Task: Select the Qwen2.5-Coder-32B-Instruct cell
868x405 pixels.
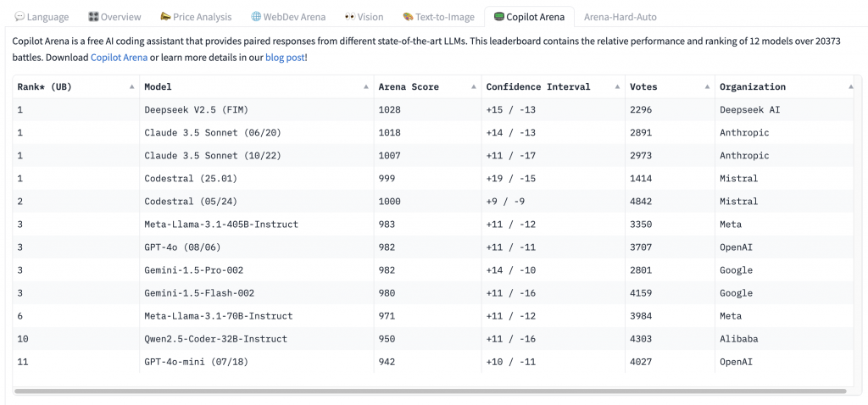Action: pos(257,339)
